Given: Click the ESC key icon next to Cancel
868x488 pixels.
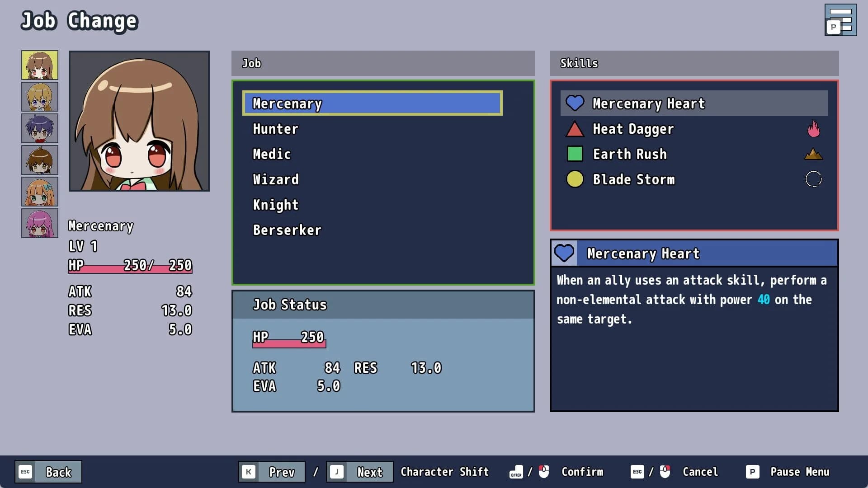Looking at the screenshot, I should 637,472.
